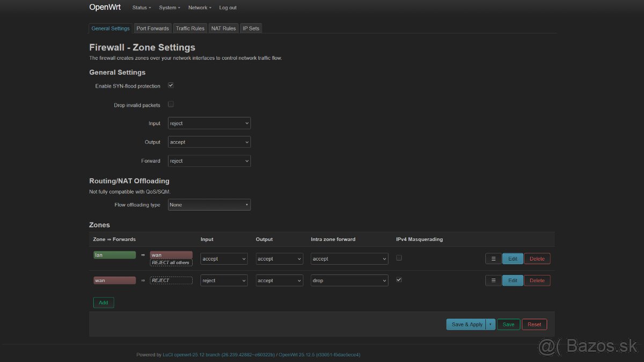644x362 pixels.
Task: Change wan zone Input dropdown
Action: coord(224,280)
